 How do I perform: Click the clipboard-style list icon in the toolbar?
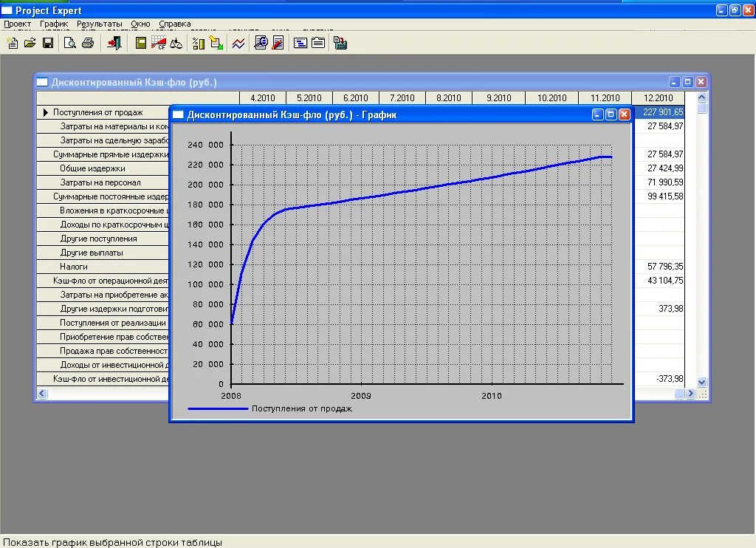[318, 44]
